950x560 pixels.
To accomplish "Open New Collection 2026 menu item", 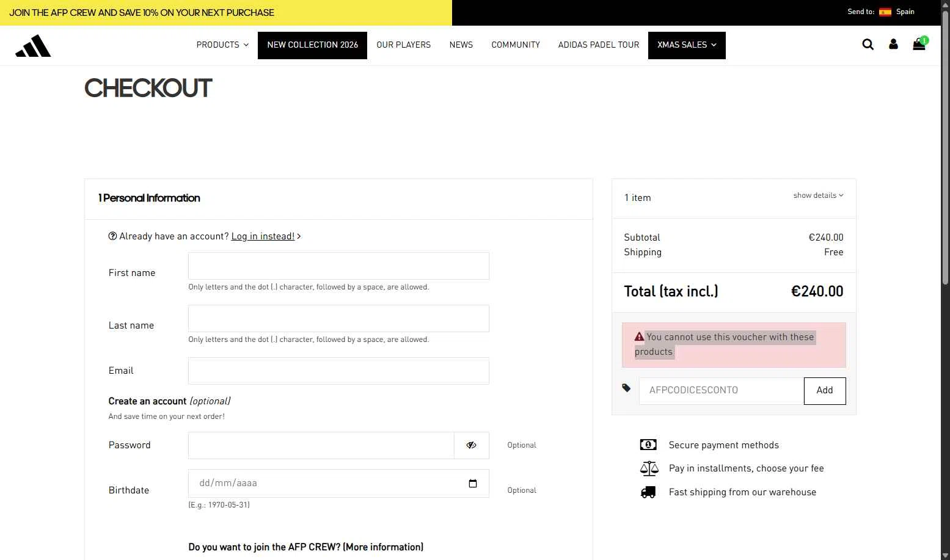I will coord(312,45).
